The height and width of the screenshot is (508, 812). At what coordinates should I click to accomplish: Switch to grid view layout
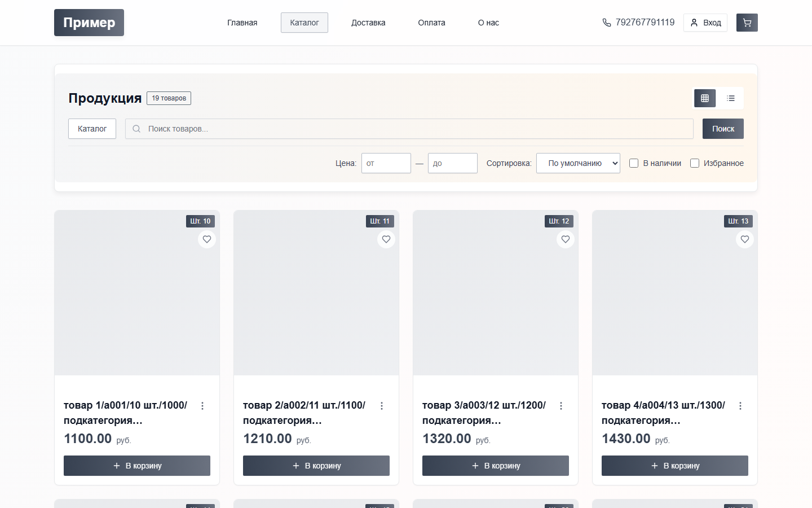click(x=705, y=98)
